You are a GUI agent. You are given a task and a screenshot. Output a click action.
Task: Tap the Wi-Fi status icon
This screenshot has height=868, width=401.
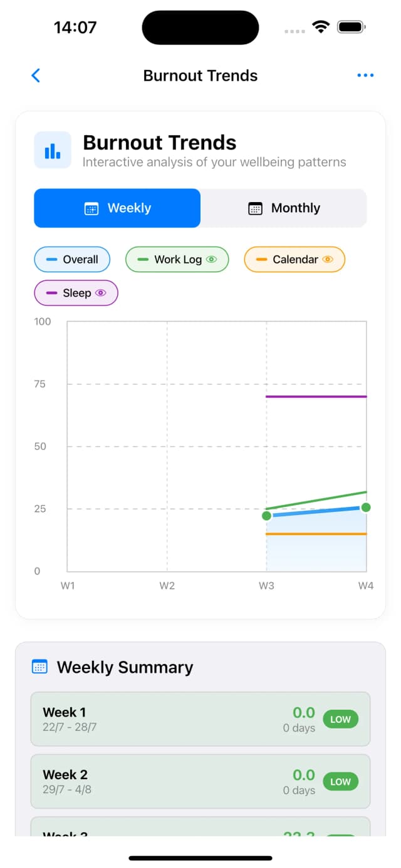pyautogui.click(x=321, y=28)
